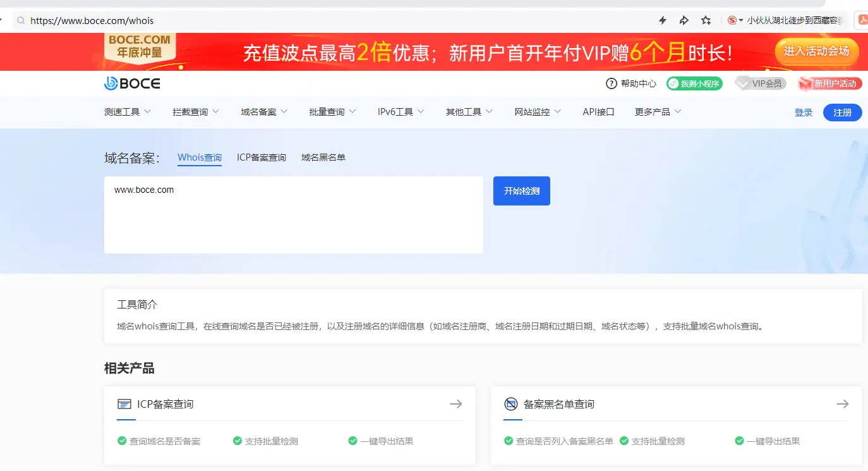Expand the 更多产品 menu

point(658,112)
